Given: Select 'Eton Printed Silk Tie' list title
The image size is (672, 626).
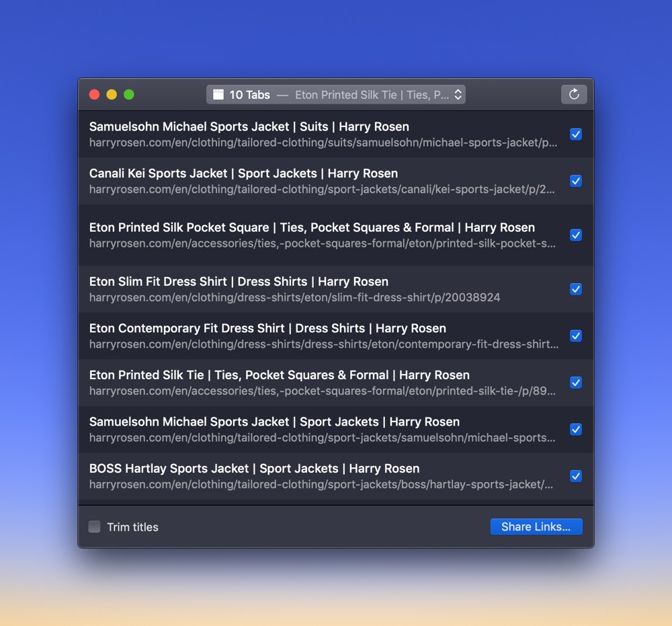Looking at the screenshot, I should [280, 375].
